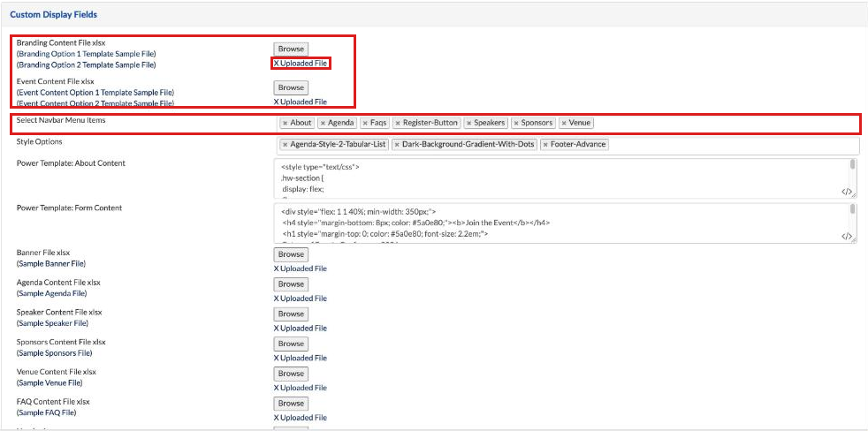Remove the Venue navbar tag
The image size is (868, 431).
[563, 123]
